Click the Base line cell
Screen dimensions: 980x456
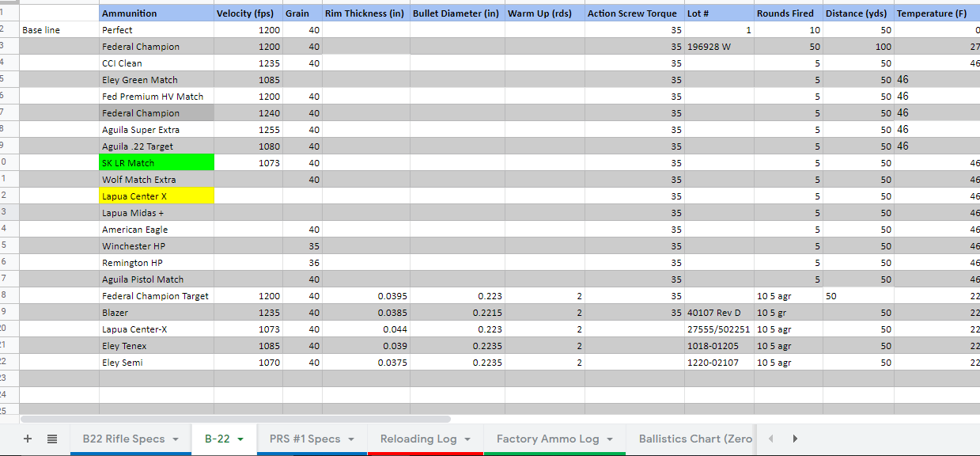point(59,30)
